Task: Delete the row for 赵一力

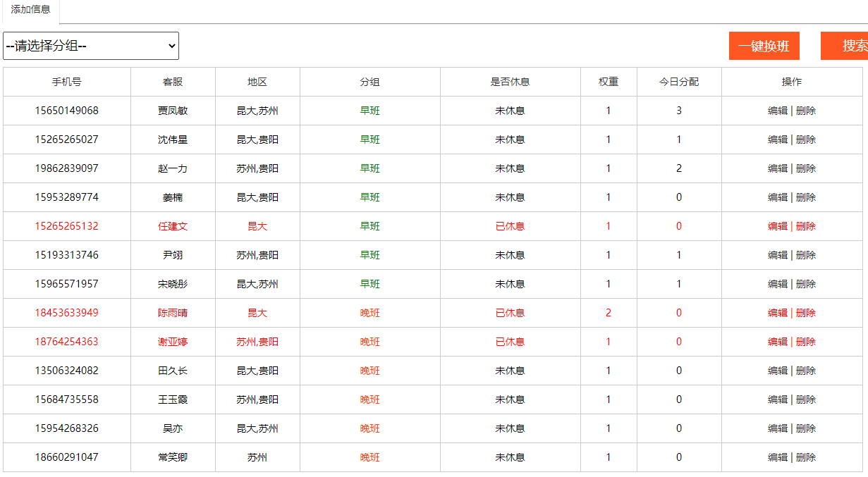Action: click(x=806, y=168)
